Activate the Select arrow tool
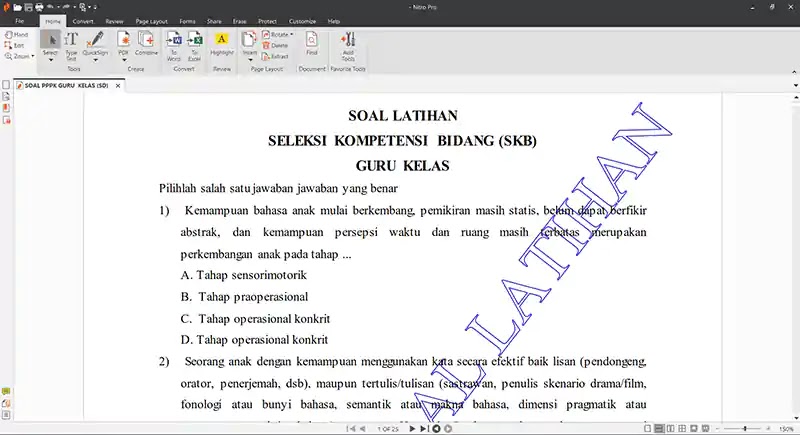The height and width of the screenshot is (435, 800). tap(50, 40)
